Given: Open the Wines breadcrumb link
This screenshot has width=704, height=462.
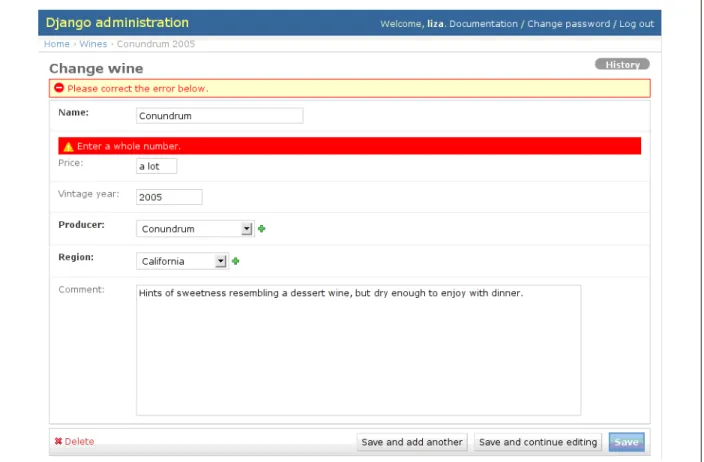Looking at the screenshot, I should (93, 44).
